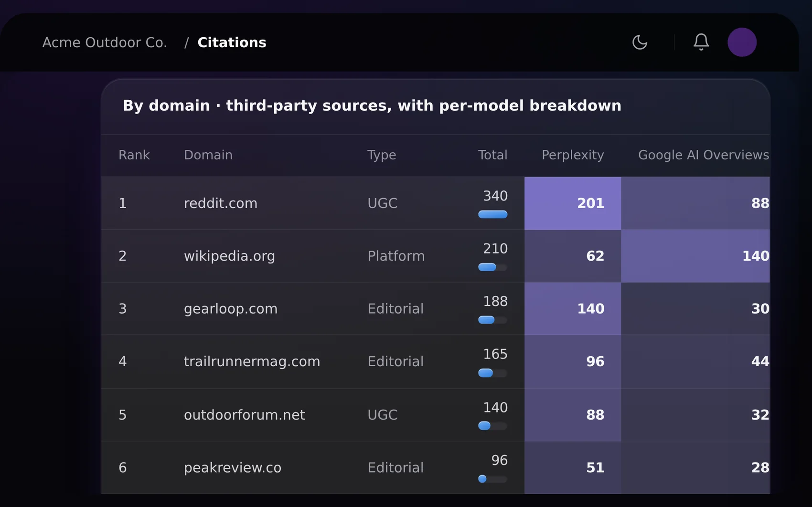Select Perplexity cell 201 for reddit.com
812x507 pixels.
click(573, 203)
